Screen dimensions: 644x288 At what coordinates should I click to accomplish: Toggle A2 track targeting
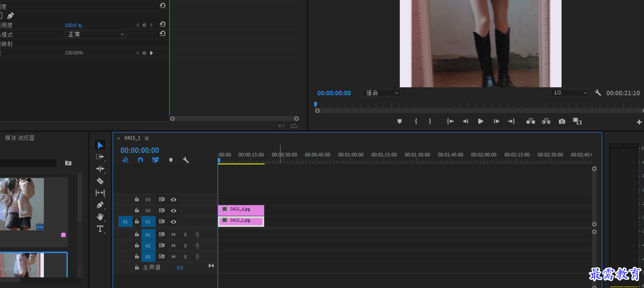(148, 245)
